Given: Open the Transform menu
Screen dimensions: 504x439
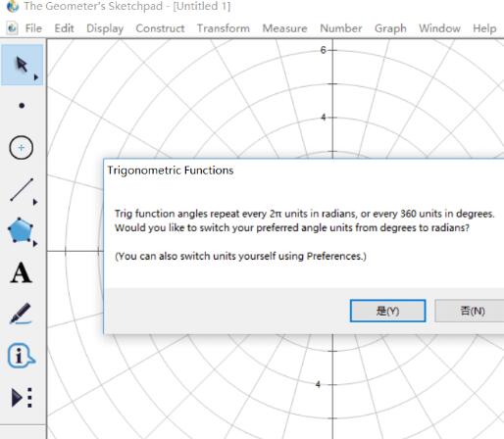Looking at the screenshot, I should point(224,28).
